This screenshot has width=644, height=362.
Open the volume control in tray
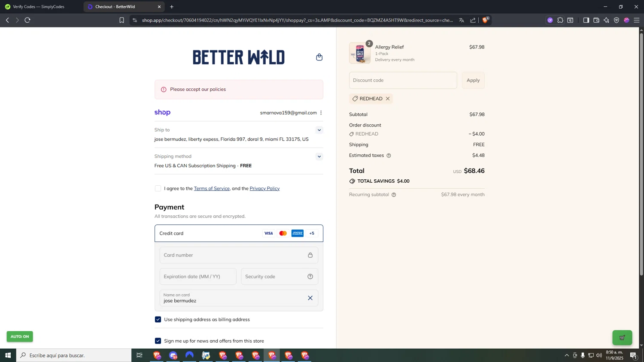[x=599, y=355]
